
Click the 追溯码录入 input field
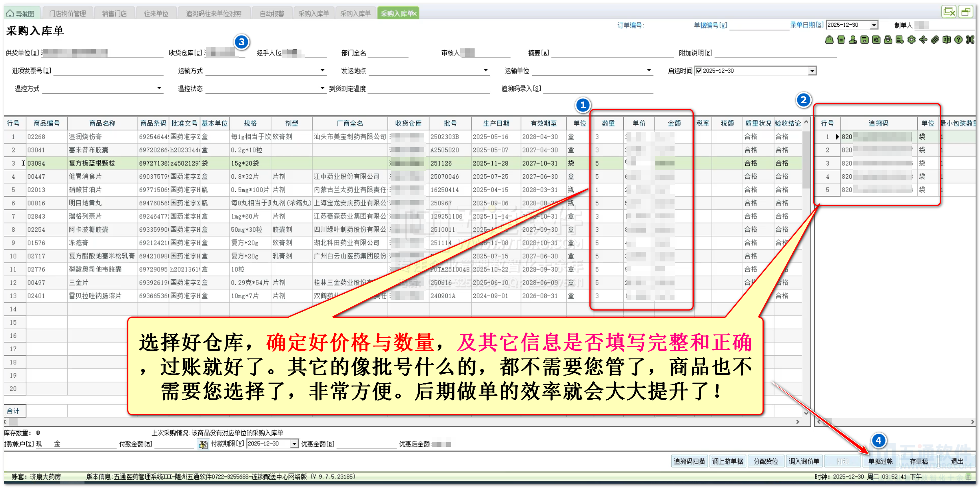pyautogui.click(x=597, y=88)
